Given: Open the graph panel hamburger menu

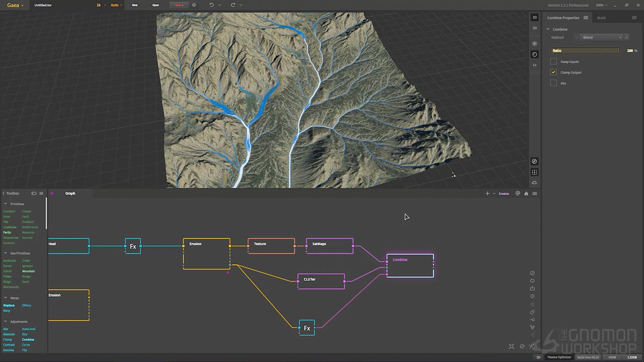Looking at the screenshot, I should click(535, 194).
